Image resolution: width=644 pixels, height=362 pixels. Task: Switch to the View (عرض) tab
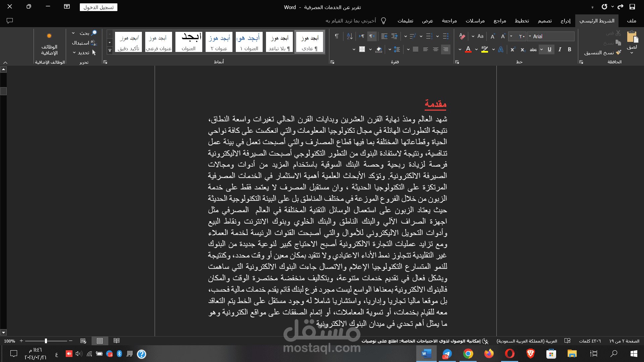[x=427, y=21]
